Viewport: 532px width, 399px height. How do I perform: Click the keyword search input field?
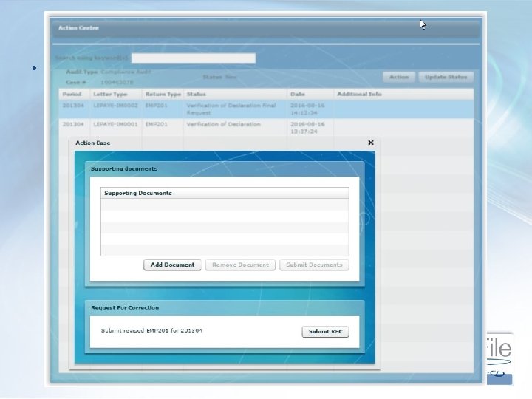(194, 58)
